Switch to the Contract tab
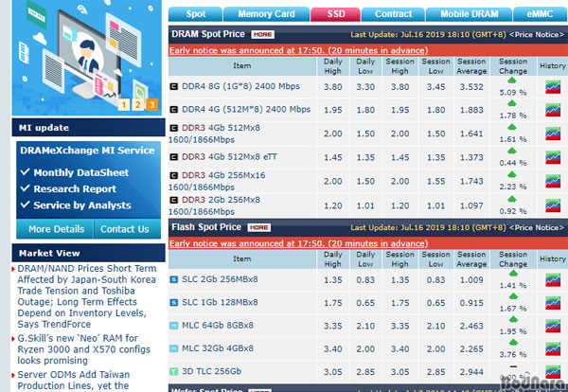This screenshot has height=392, width=568. (x=394, y=14)
